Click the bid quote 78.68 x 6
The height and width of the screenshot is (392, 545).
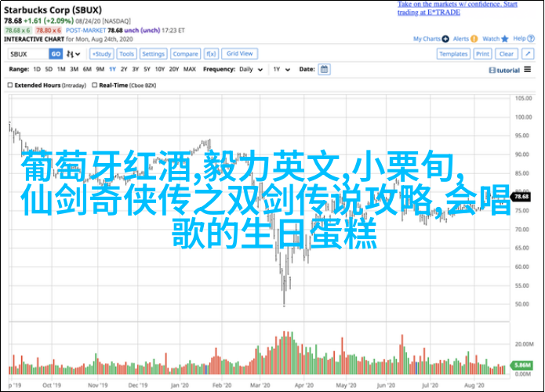(x=18, y=31)
